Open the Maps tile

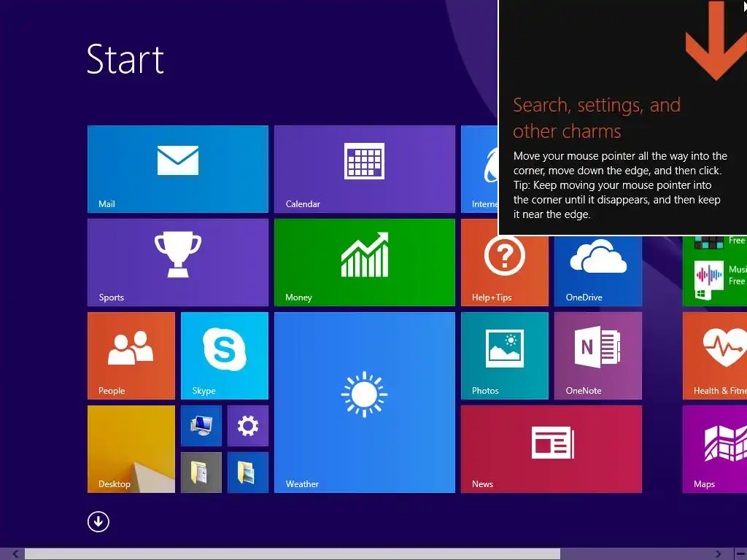point(715,449)
